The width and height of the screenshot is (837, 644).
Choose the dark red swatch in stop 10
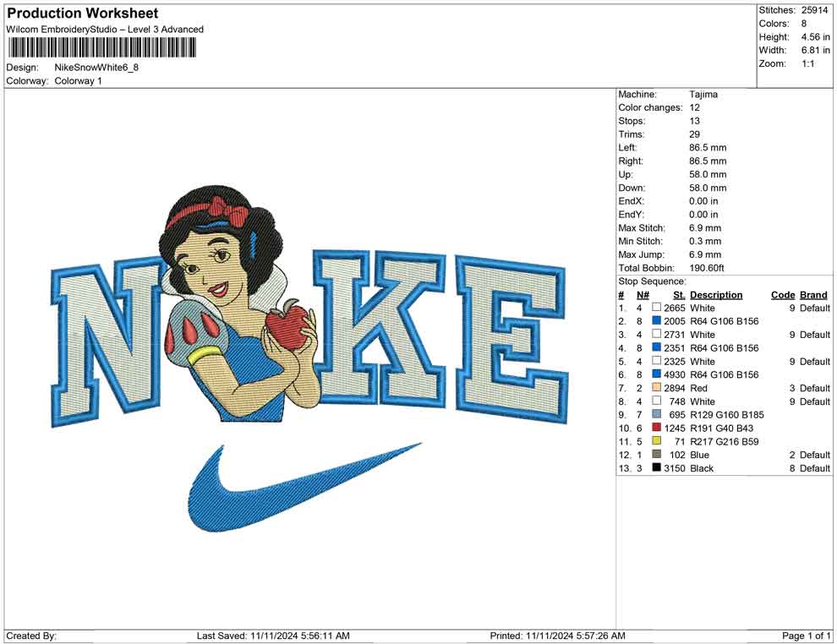656,428
